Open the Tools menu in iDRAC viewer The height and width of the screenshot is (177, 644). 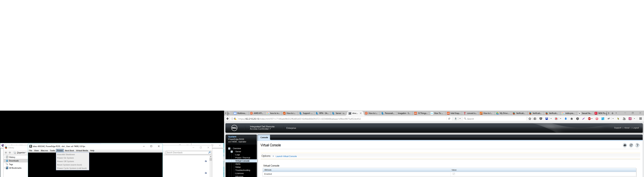coord(52,151)
